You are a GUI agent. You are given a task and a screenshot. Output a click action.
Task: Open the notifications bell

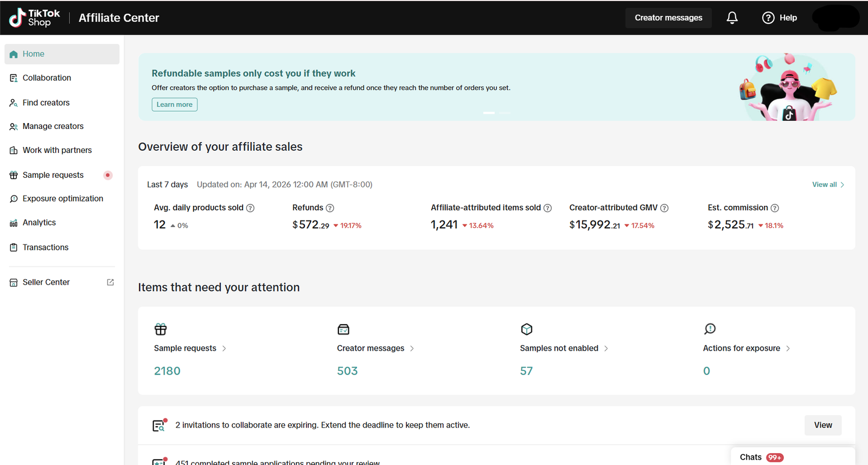click(x=732, y=18)
